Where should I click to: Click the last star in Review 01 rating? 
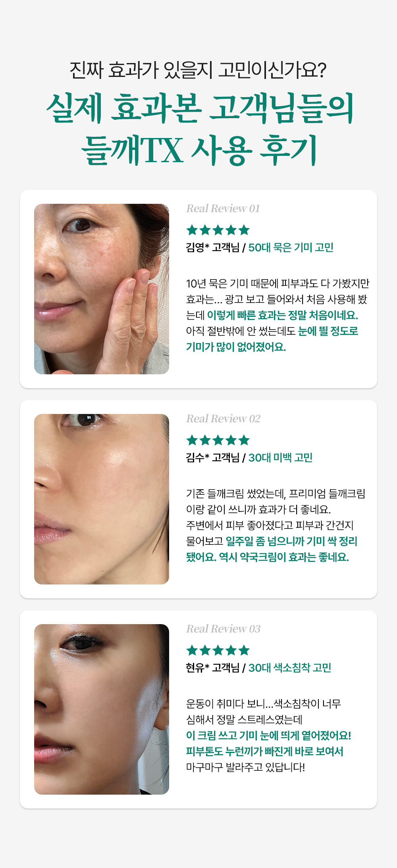click(244, 230)
